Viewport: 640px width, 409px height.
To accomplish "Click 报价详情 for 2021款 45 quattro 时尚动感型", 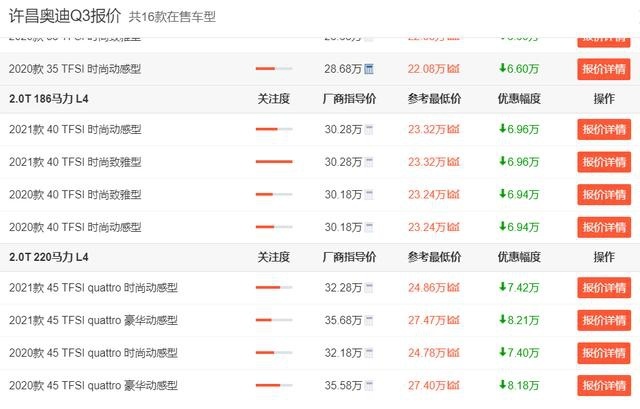I will click(604, 288).
